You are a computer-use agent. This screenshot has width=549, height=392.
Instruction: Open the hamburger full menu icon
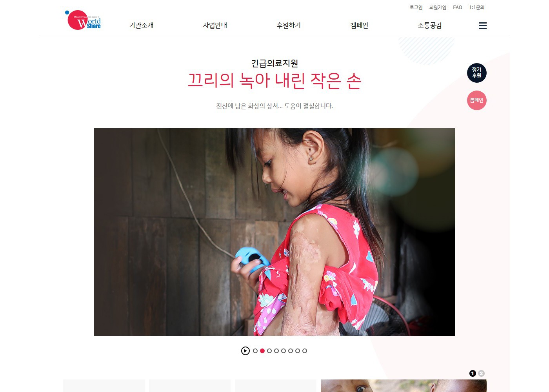pyautogui.click(x=483, y=26)
